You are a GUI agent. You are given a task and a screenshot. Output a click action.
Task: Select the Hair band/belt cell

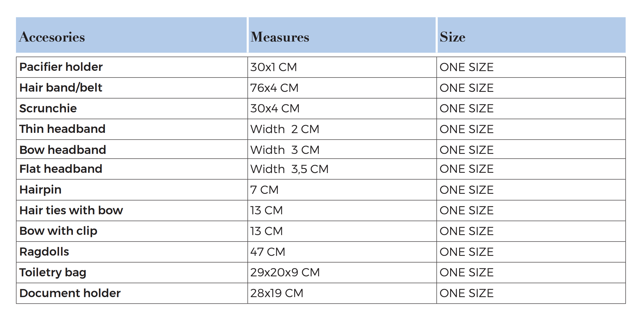(x=132, y=88)
